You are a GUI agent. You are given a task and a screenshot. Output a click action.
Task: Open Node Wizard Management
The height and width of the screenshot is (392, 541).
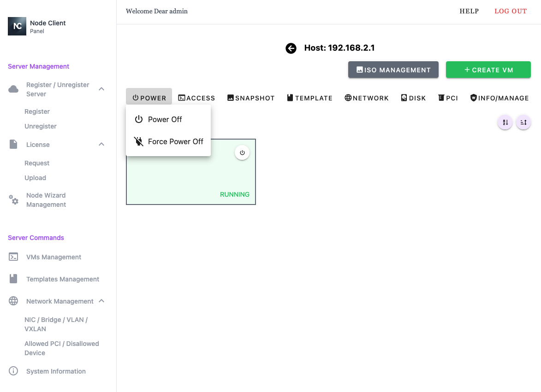(x=46, y=200)
